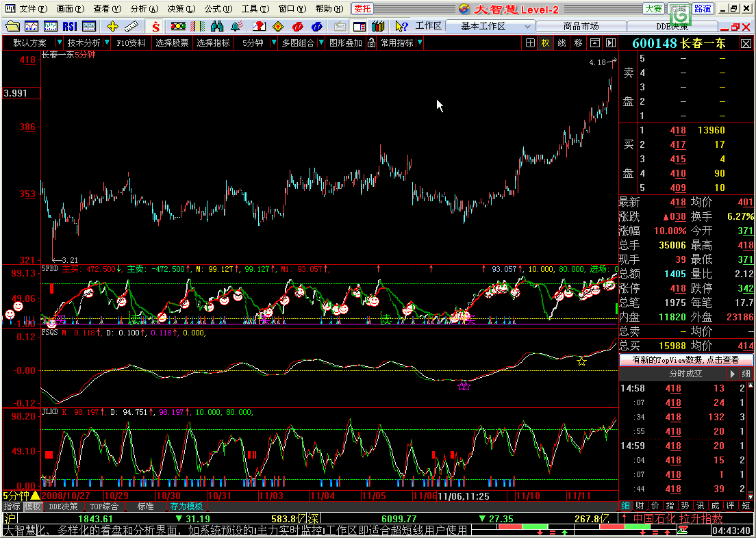Click the panel collapse up-arrow icon

pos(596,43)
